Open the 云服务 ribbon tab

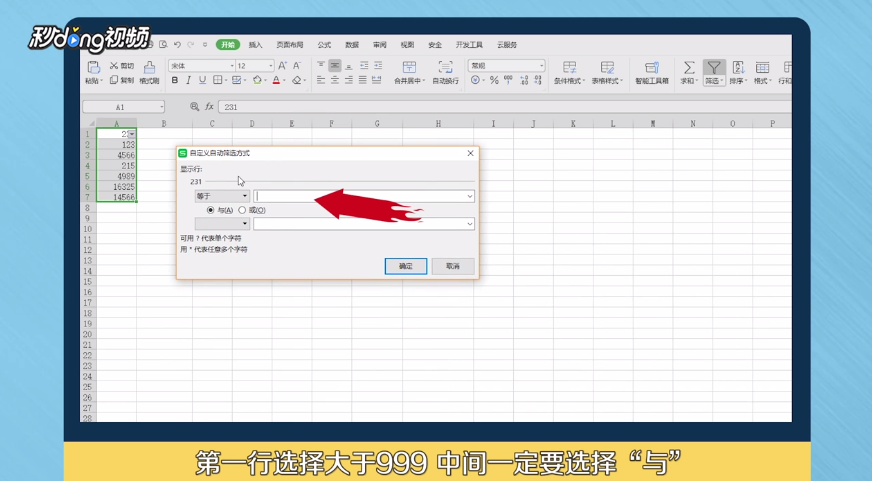click(x=507, y=44)
